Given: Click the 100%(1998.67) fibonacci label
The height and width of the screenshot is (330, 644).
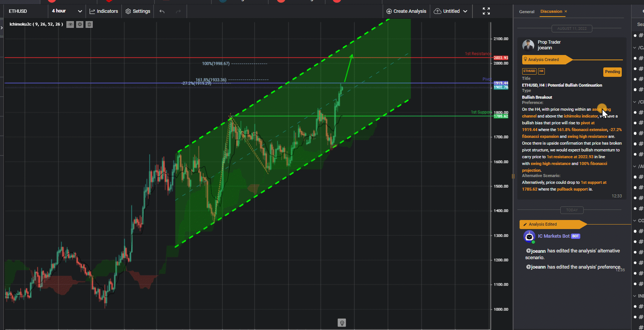Looking at the screenshot, I should coord(216,64).
